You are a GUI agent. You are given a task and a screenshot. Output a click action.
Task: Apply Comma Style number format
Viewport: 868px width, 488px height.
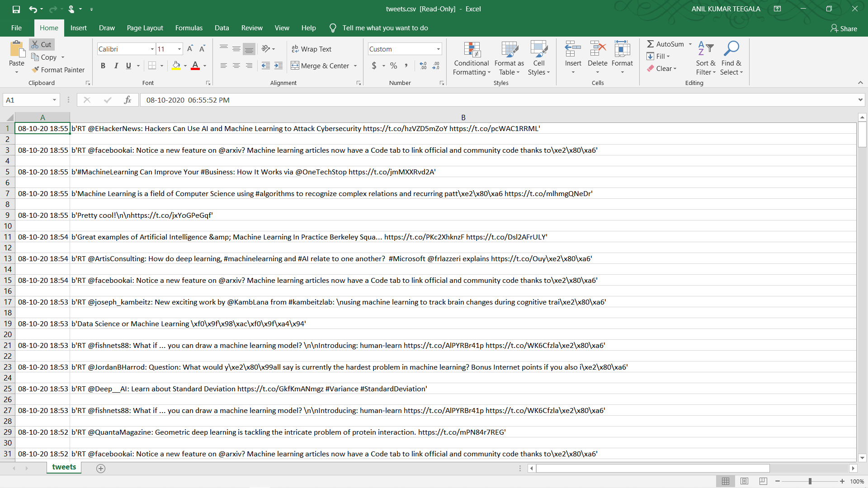(406, 66)
